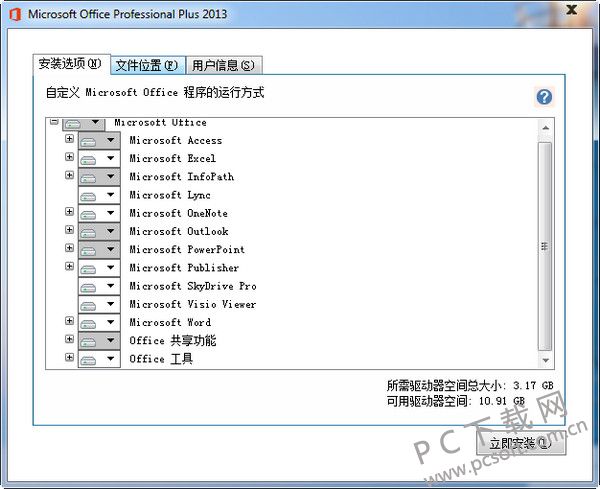Open the Microsoft Access install option drive icon
Viewport: 600px width, 489px height.
(98, 141)
